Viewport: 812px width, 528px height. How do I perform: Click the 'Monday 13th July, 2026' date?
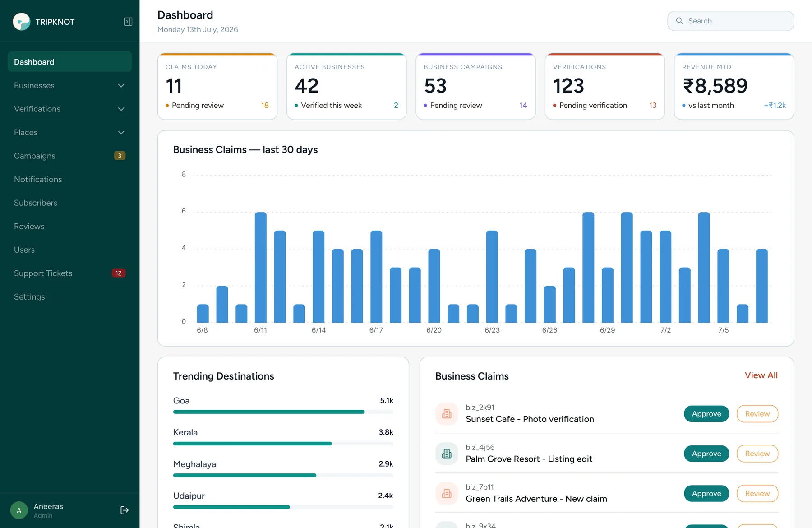[x=198, y=29]
